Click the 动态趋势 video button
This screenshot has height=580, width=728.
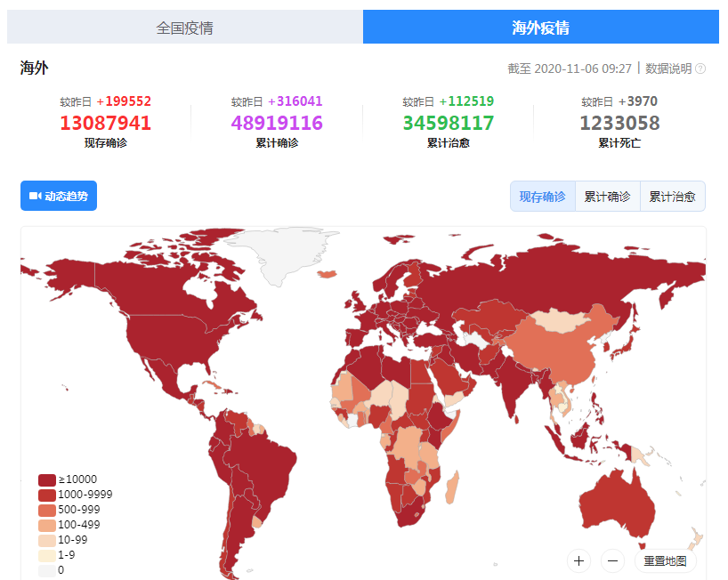click(59, 196)
